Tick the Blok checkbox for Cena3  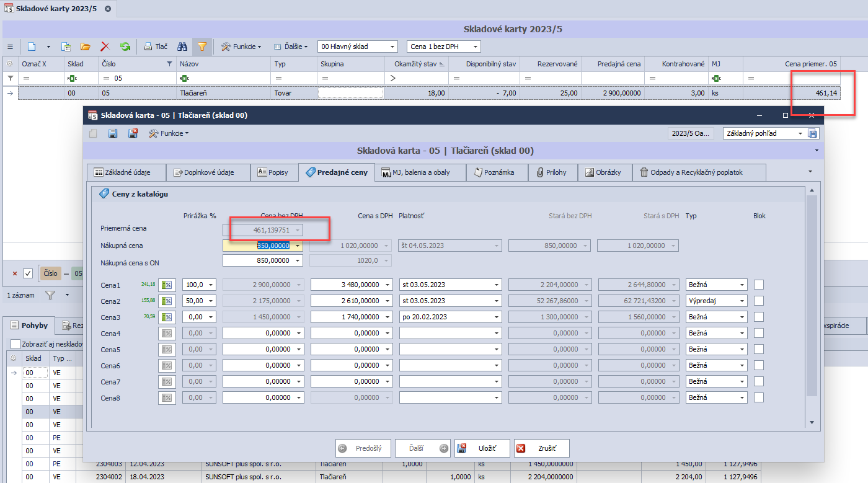click(759, 317)
